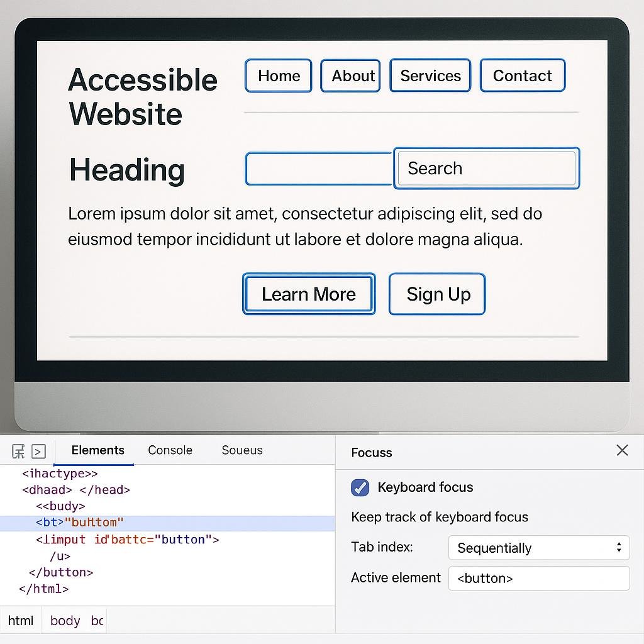Select the body breadcrumb entry

coord(65,620)
